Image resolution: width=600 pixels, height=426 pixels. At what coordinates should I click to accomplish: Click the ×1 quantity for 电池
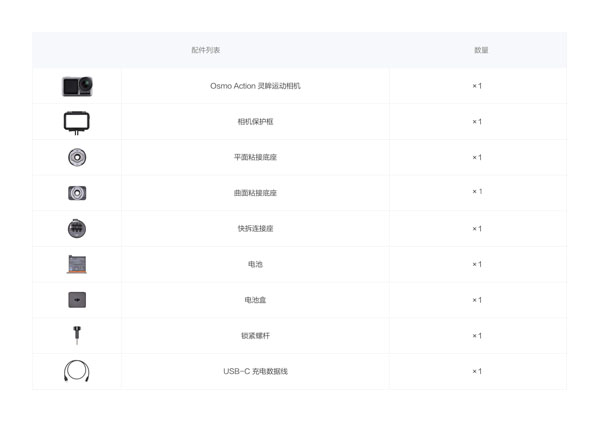click(x=477, y=264)
